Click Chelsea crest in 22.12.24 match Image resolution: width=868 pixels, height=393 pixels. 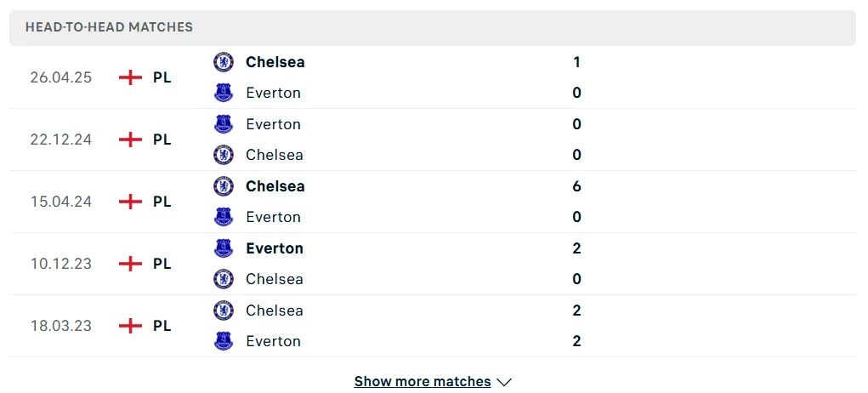point(224,155)
